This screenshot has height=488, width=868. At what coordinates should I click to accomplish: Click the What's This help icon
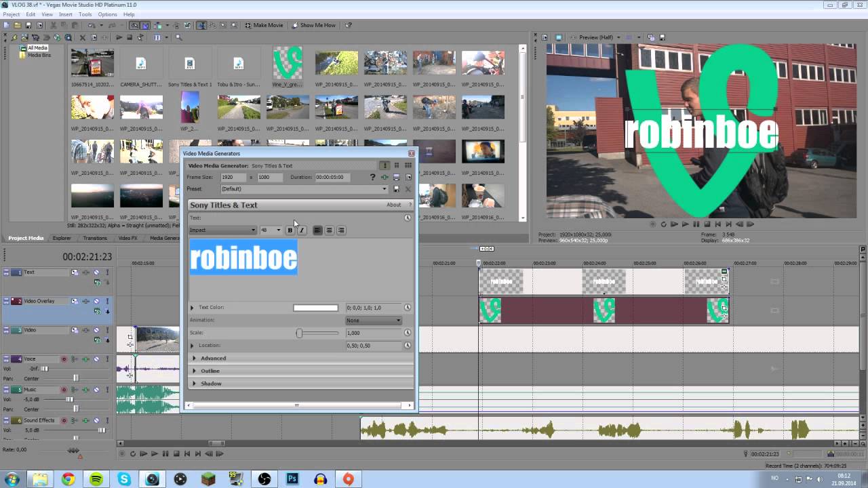tap(349, 25)
